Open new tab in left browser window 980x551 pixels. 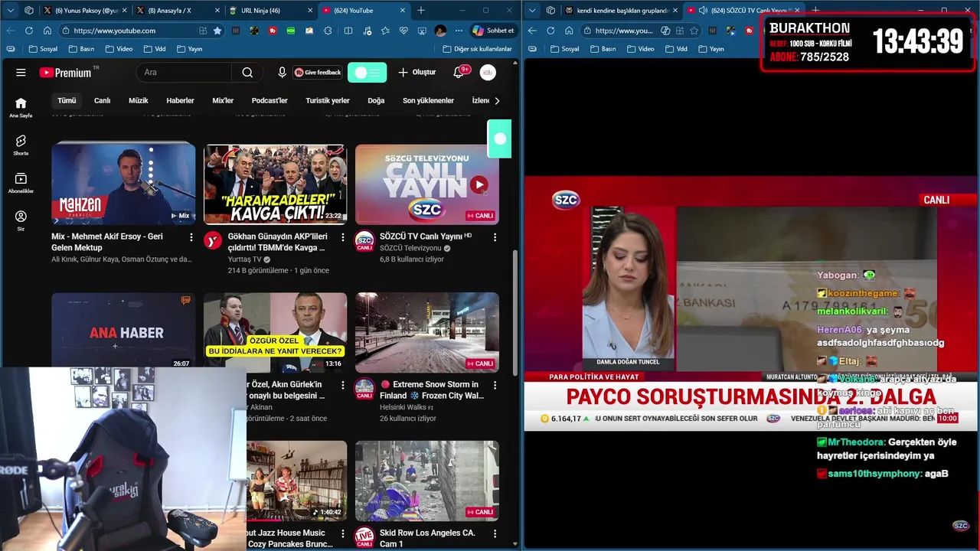click(x=420, y=11)
